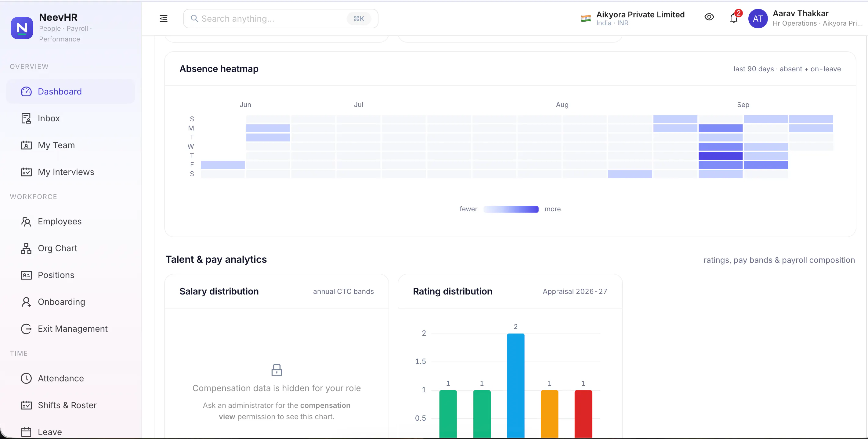
Task: Open the Dashboard page
Action: tap(71, 91)
